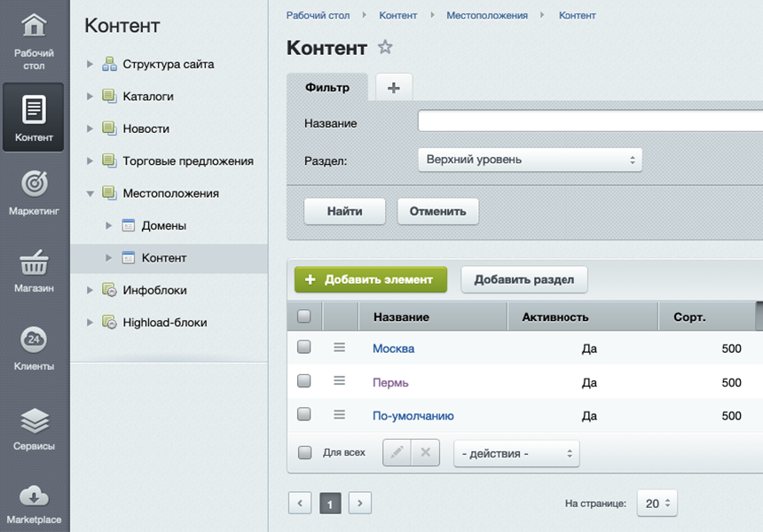The image size is (763, 532).
Task: Click the pencil edit icon in actions bar
Action: pos(397,452)
